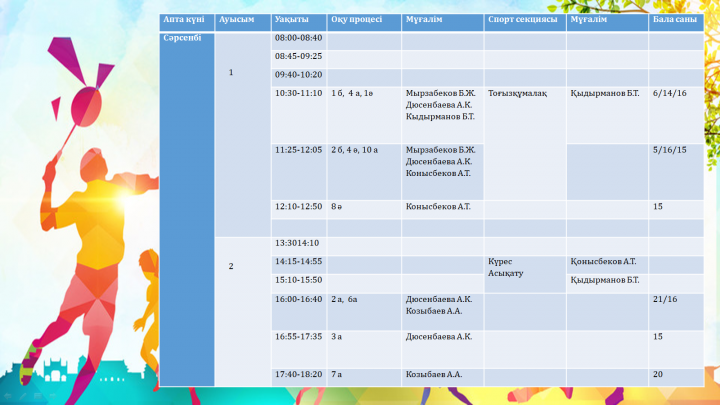Click the previous slide arrow in slideshow controls
Viewport: 720px width, 405px height.
[x=7, y=396]
